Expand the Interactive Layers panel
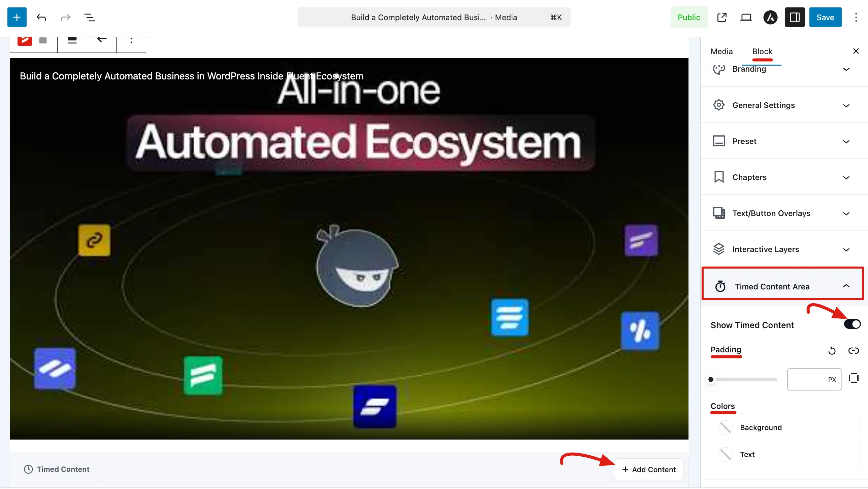The width and height of the screenshot is (868, 489). [x=784, y=249]
